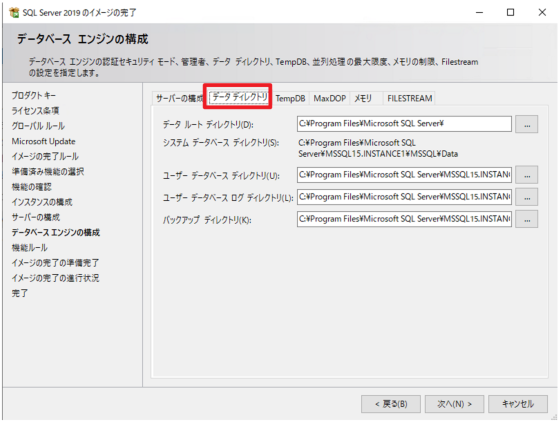Viewport: 560px width, 421px height.
Task: Select ライセンス条項 step in sidebar
Action: [35, 111]
